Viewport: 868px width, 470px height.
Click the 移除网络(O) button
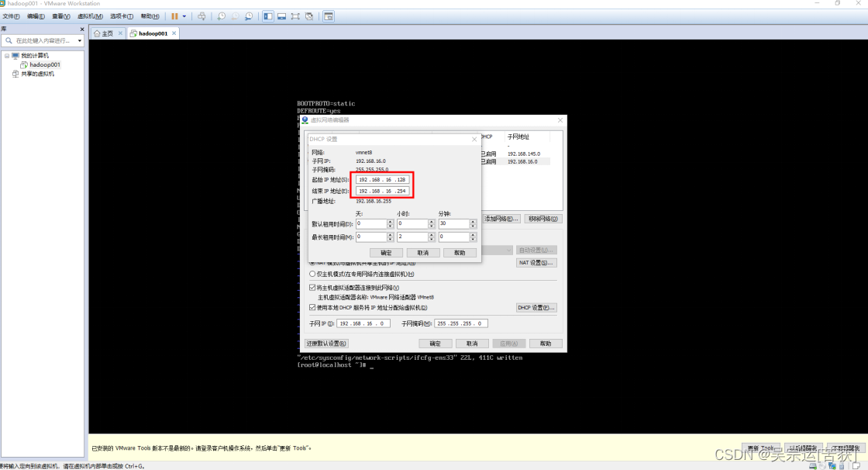542,219
